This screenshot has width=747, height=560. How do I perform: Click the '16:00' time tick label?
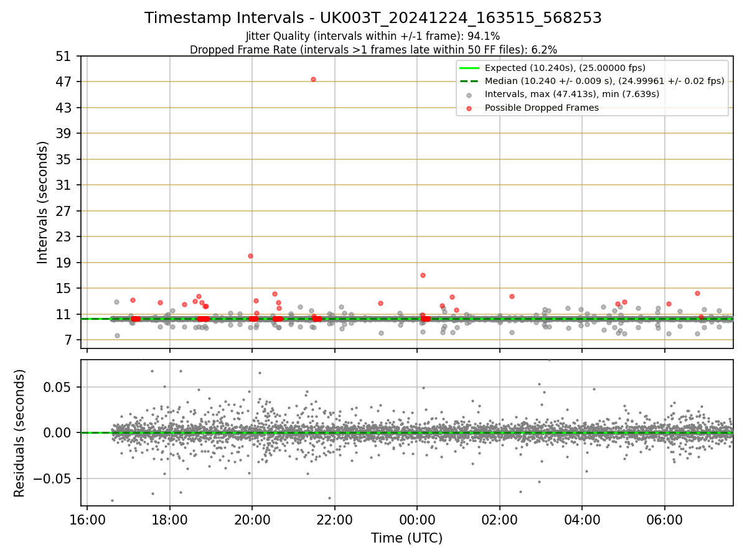87,520
